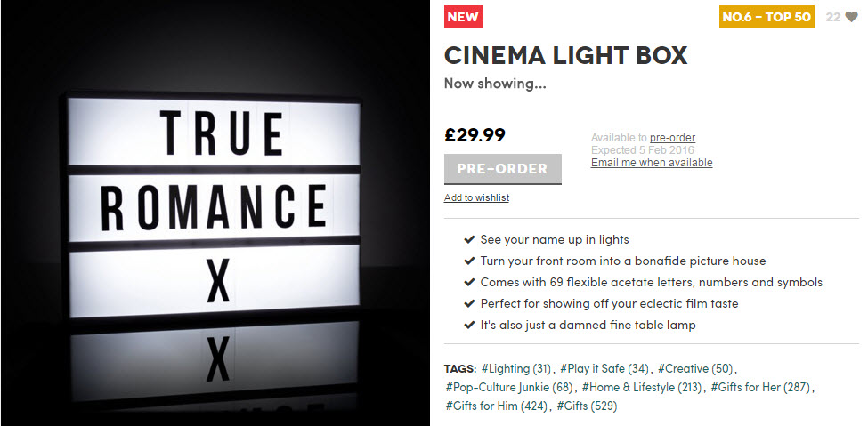
Task: Click the heart favourite icon
Action: pyautogui.click(x=851, y=17)
